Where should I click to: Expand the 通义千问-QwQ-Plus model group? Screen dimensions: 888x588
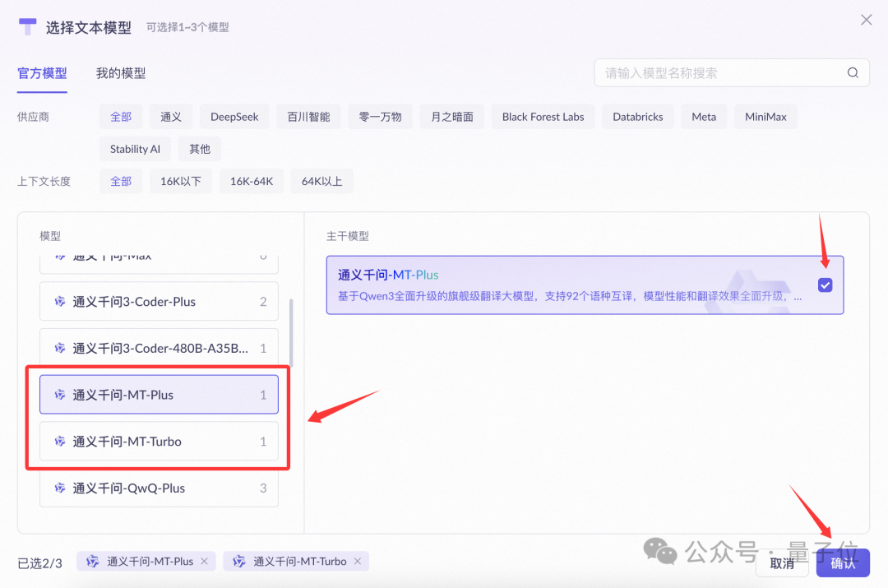[x=160, y=488]
